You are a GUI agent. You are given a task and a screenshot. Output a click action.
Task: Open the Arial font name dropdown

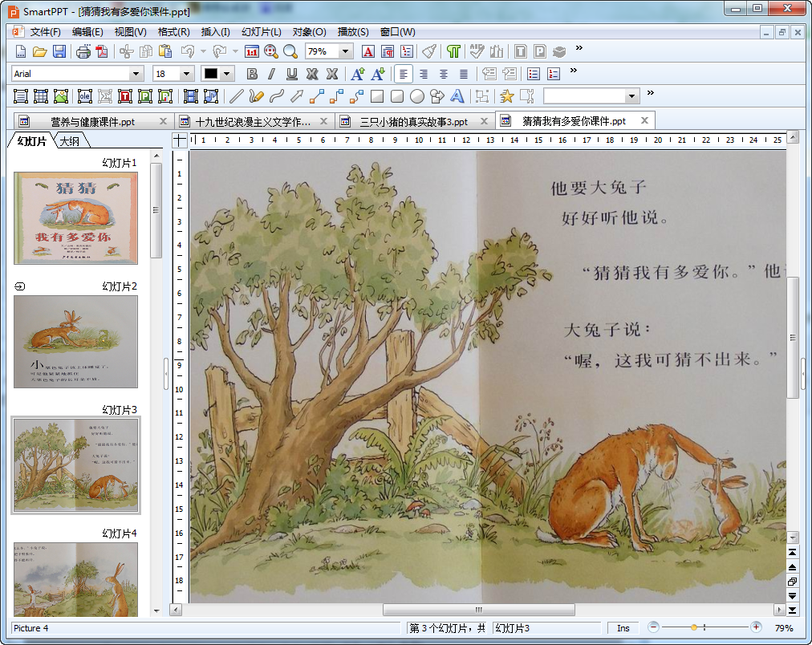coord(136,74)
